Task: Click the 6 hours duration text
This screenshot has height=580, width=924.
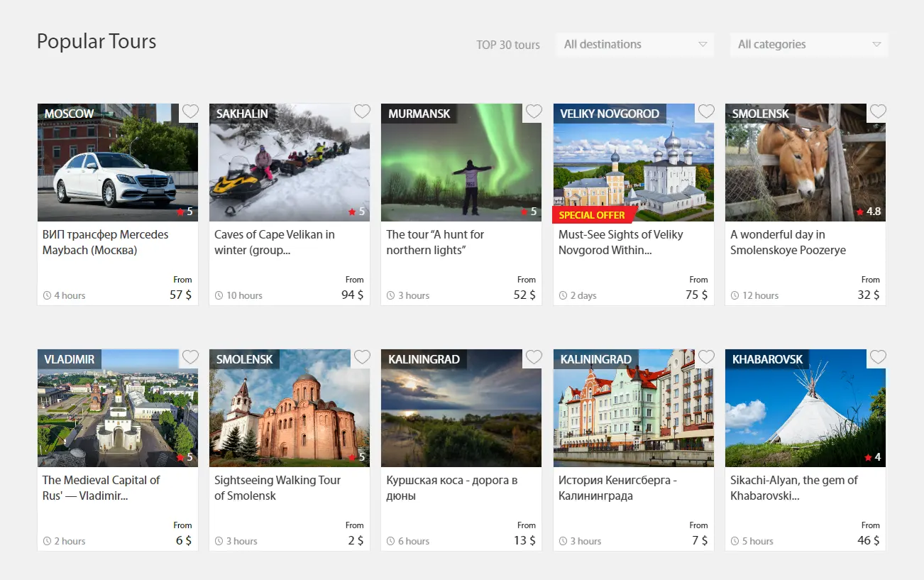Action: click(414, 541)
